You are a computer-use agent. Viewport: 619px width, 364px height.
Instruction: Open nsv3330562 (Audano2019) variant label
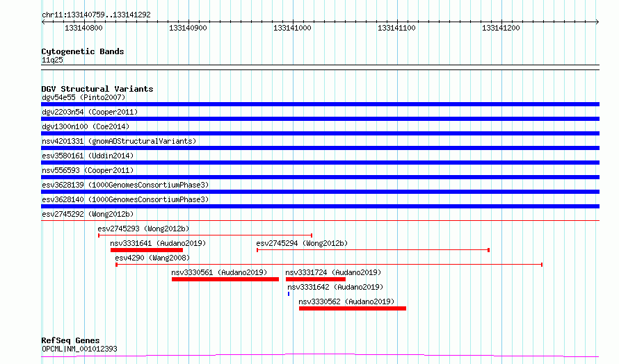pos(346,301)
